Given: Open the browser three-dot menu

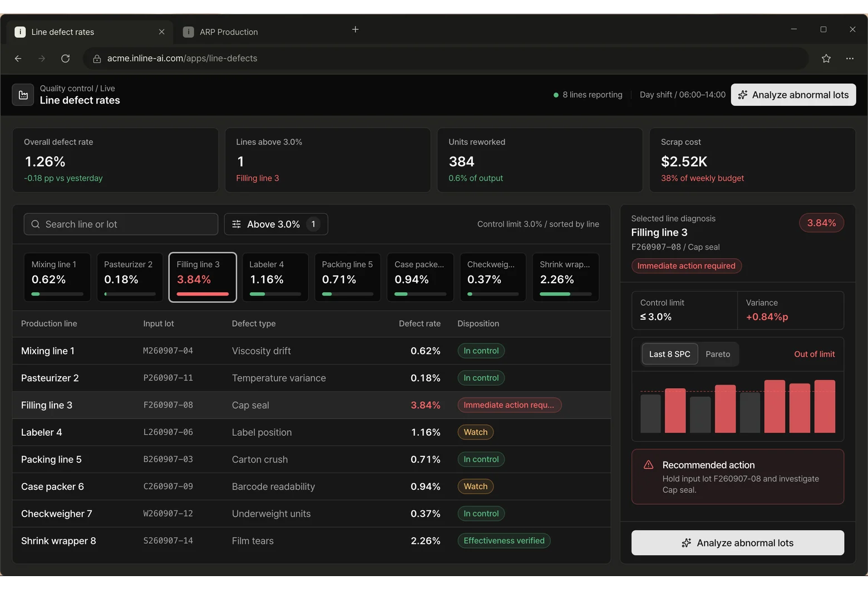Looking at the screenshot, I should (x=850, y=58).
